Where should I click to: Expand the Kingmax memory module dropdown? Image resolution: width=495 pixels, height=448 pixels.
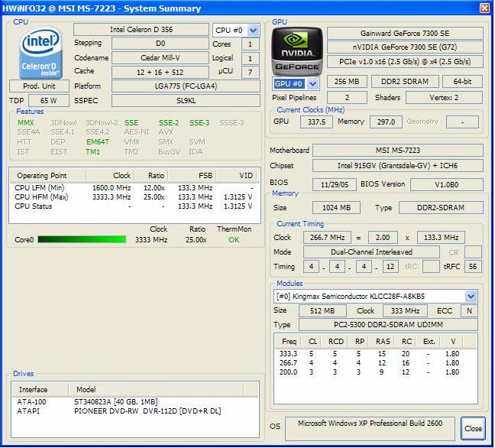471,297
